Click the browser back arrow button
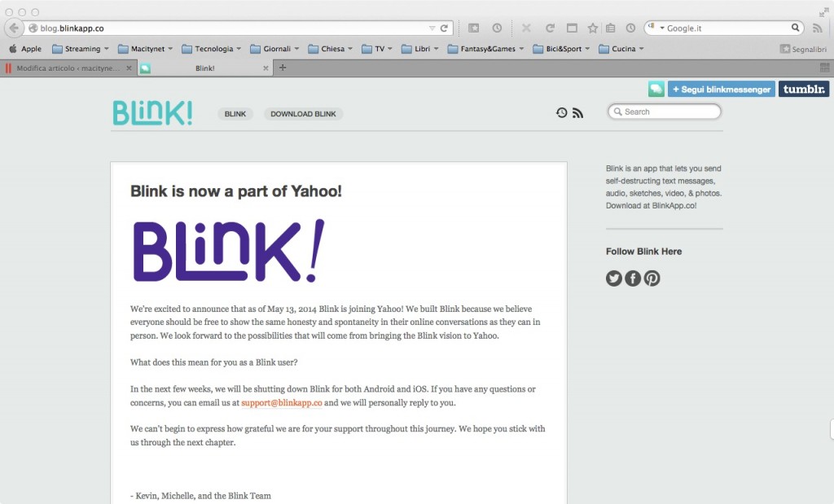 pyautogui.click(x=14, y=28)
